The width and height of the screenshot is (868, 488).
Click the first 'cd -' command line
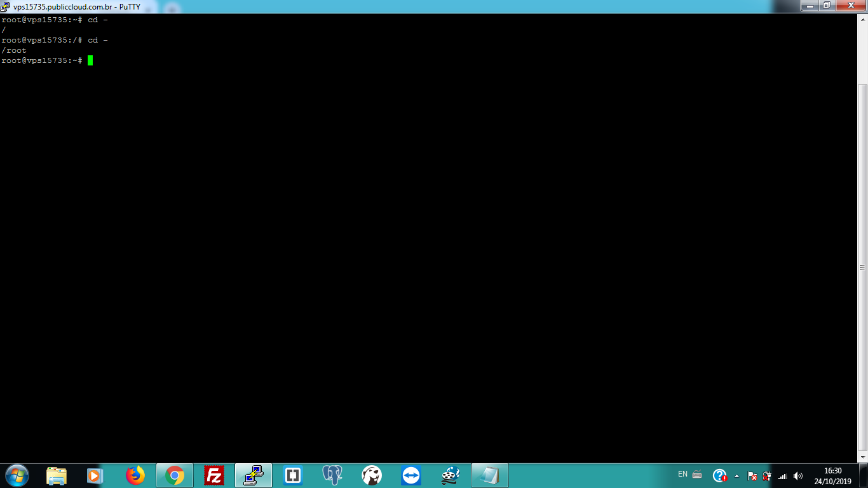[55, 20]
